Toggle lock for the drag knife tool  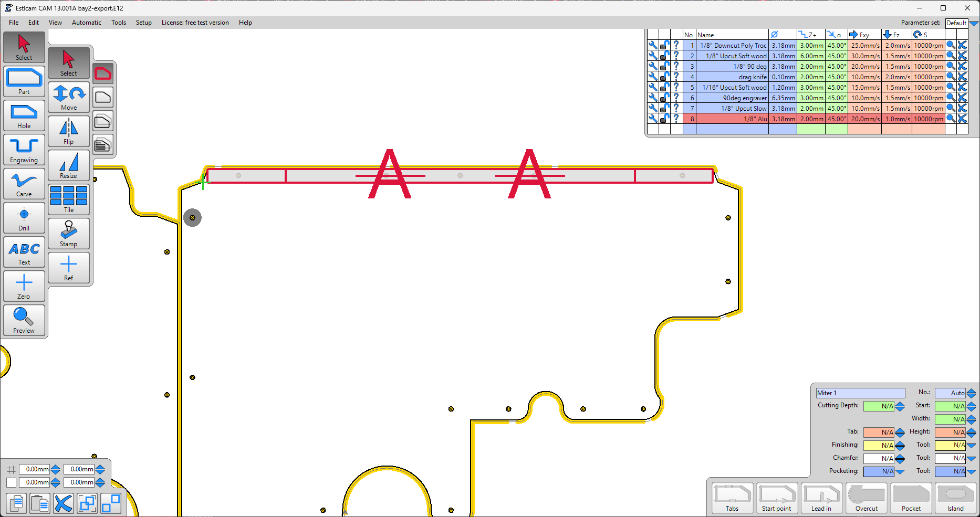pos(664,77)
